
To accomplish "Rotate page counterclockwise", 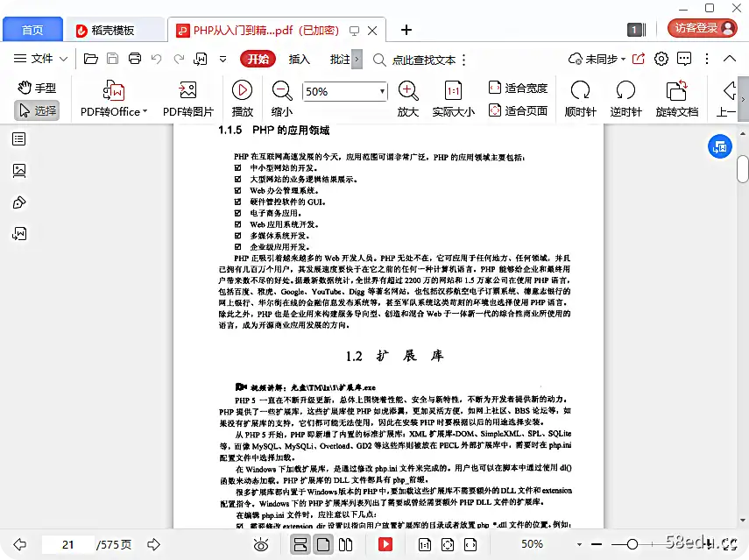I will tap(625, 99).
